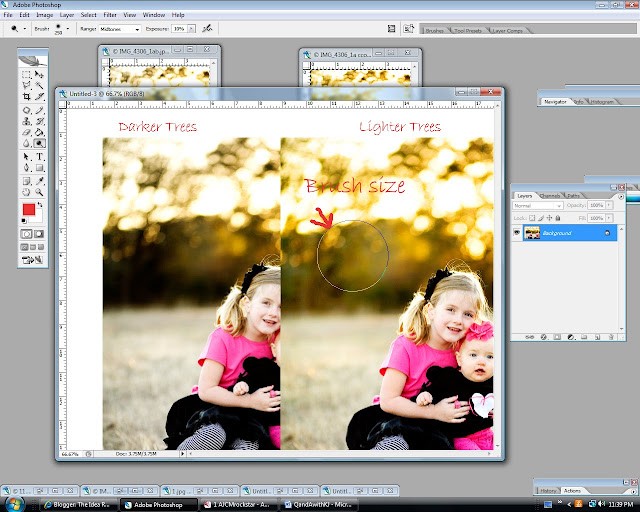Open the Range Midtones dropdown
The image size is (640, 512).
pyautogui.click(x=120, y=29)
